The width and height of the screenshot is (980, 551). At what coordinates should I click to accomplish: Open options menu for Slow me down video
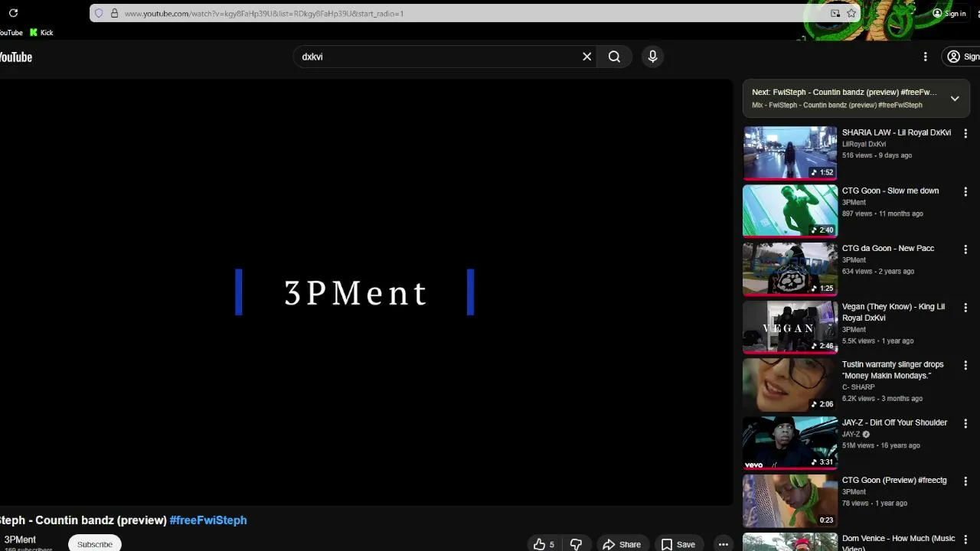[x=965, y=191]
